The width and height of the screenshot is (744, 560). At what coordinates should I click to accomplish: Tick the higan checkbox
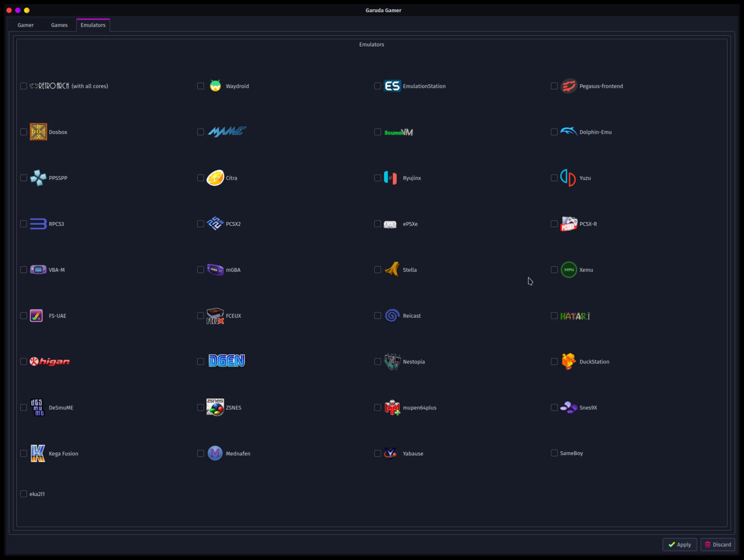24,362
